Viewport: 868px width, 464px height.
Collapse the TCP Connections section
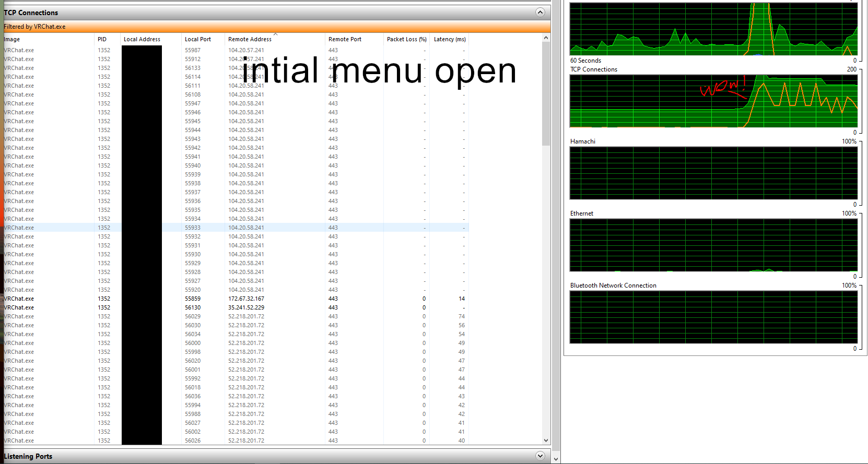point(541,12)
